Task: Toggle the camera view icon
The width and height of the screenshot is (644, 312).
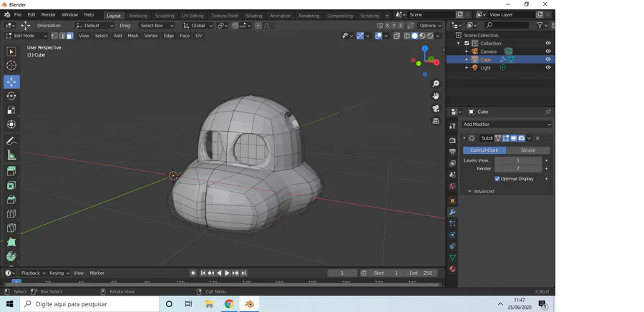Action: tap(436, 109)
